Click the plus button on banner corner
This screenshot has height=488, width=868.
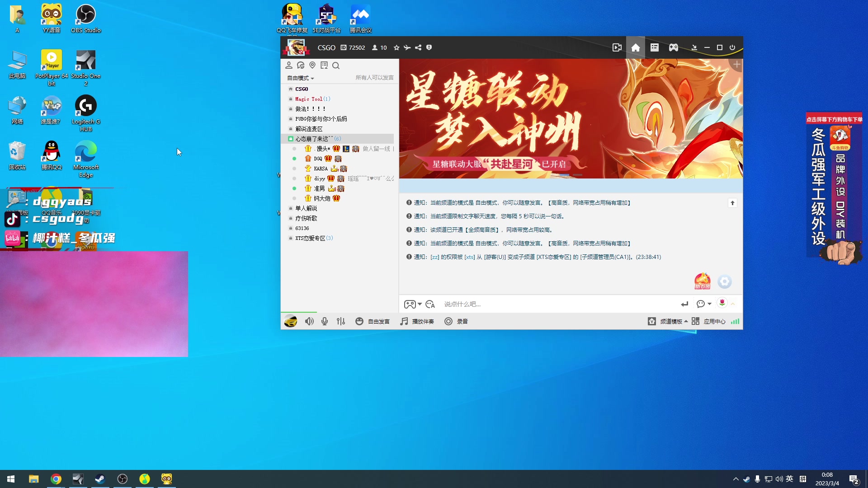coord(737,65)
